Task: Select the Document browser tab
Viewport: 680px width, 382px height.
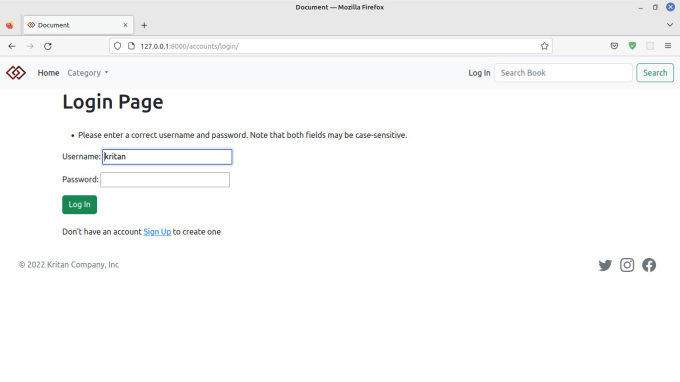Action: tap(78, 25)
